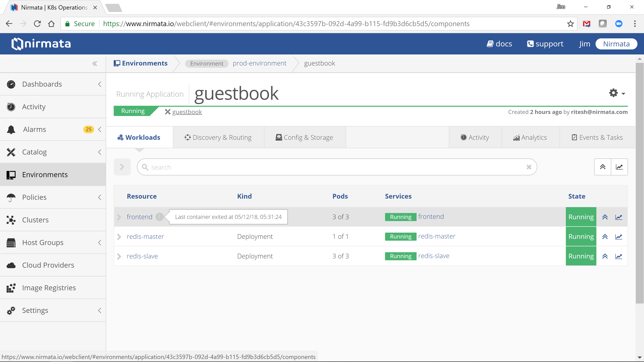The height and width of the screenshot is (362, 644).
Task: Click the chart toolbar button above table
Action: (x=619, y=167)
